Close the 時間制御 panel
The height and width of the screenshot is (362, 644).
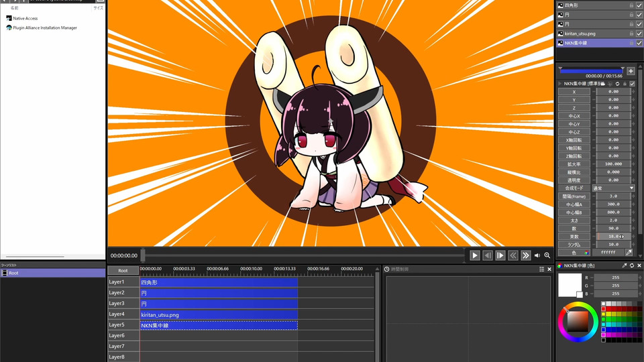[x=549, y=269]
